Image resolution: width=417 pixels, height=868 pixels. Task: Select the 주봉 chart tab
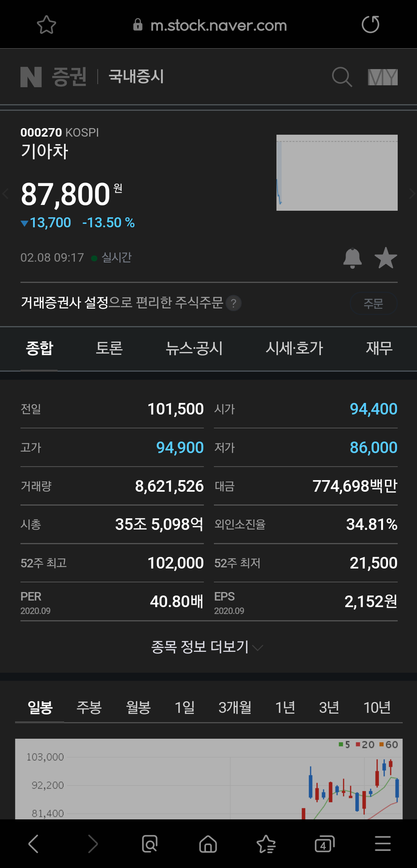pyautogui.click(x=89, y=707)
